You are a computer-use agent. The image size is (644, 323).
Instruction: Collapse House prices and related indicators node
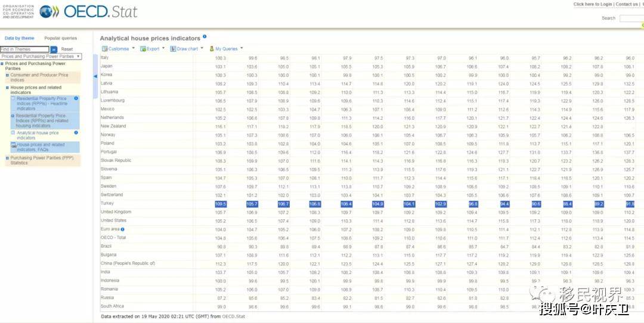[x=7, y=88]
